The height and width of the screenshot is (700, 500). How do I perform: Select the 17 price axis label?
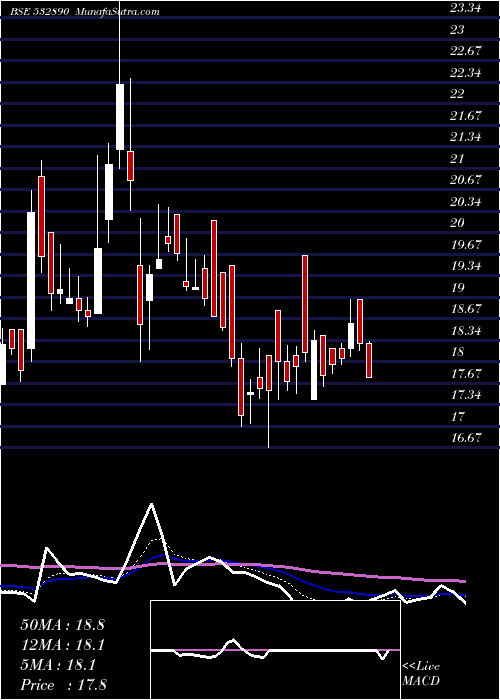click(x=458, y=417)
